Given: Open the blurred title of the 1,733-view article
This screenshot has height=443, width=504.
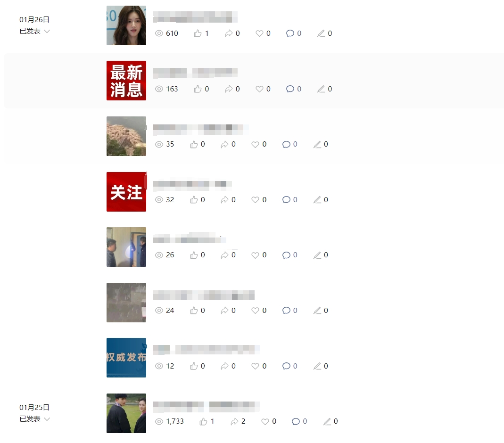Looking at the screenshot, I should point(207,407).
